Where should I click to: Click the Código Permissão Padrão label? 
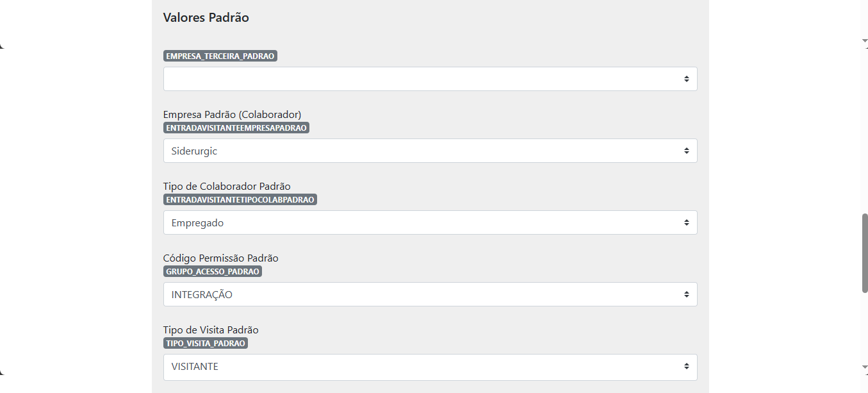click(221, 258)
